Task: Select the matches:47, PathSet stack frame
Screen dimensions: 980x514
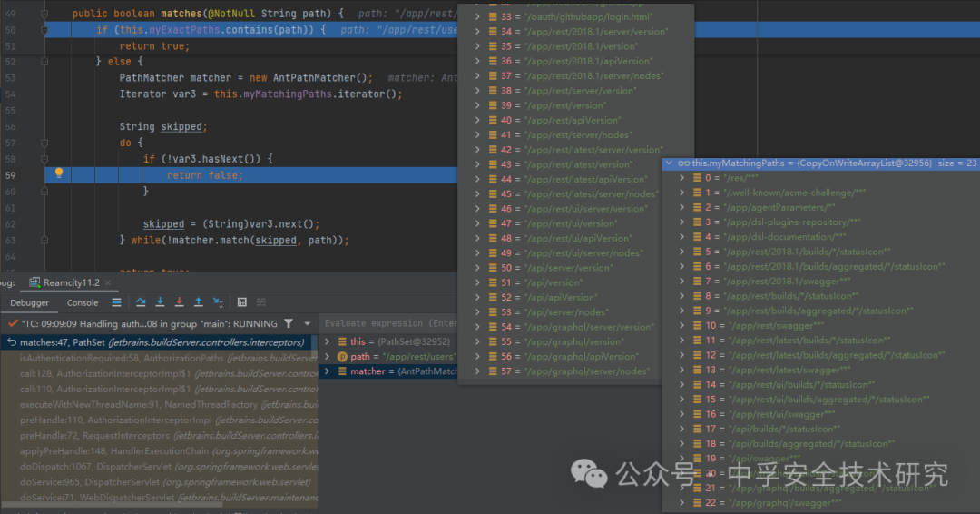Action: click(160, 342)
